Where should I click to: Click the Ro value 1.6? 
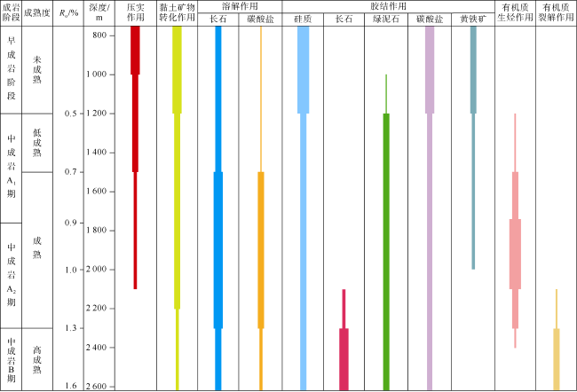(x=71, y=386)
